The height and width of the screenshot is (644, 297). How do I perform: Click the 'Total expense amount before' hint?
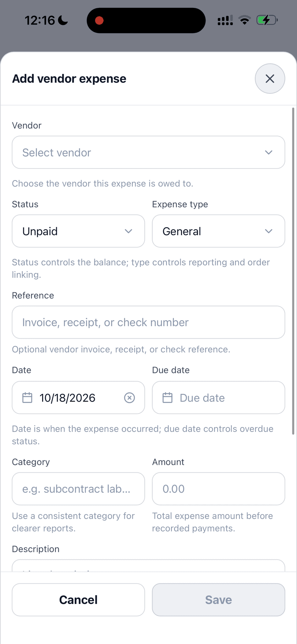[x=212, y=522]
